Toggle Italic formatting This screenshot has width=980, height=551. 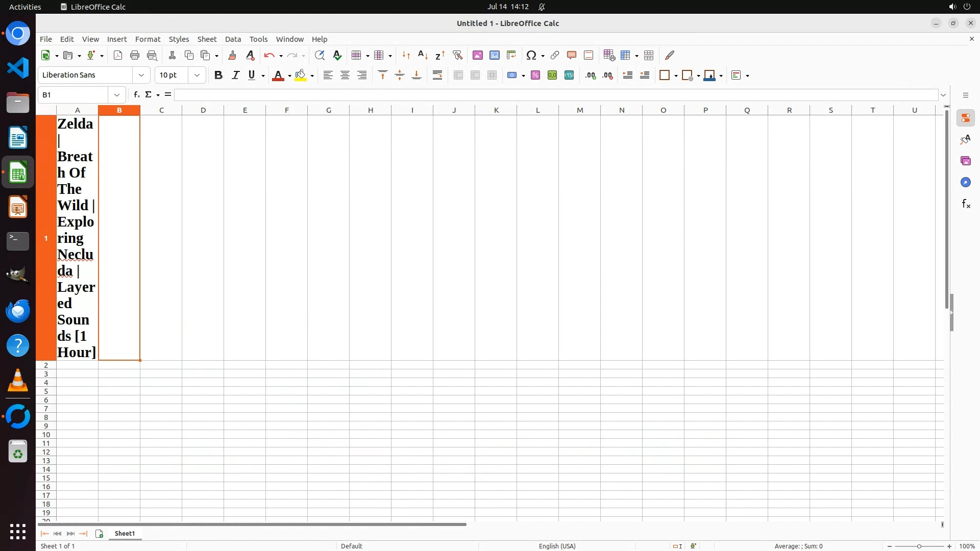pyautogui.click(x=235, y=76)
